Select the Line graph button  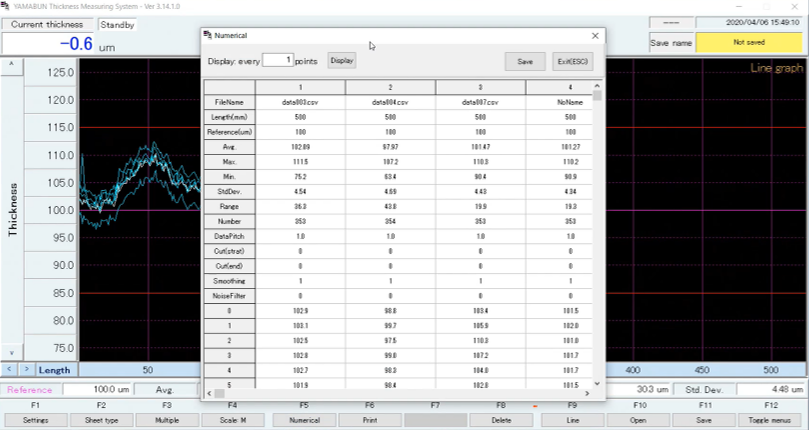pyautogui.click(x=573, y=421)
